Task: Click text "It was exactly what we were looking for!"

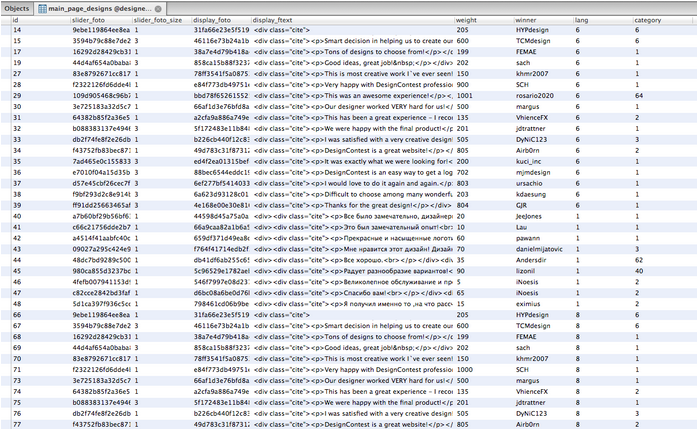Action: pyautogui.click(x=385, y=161)
